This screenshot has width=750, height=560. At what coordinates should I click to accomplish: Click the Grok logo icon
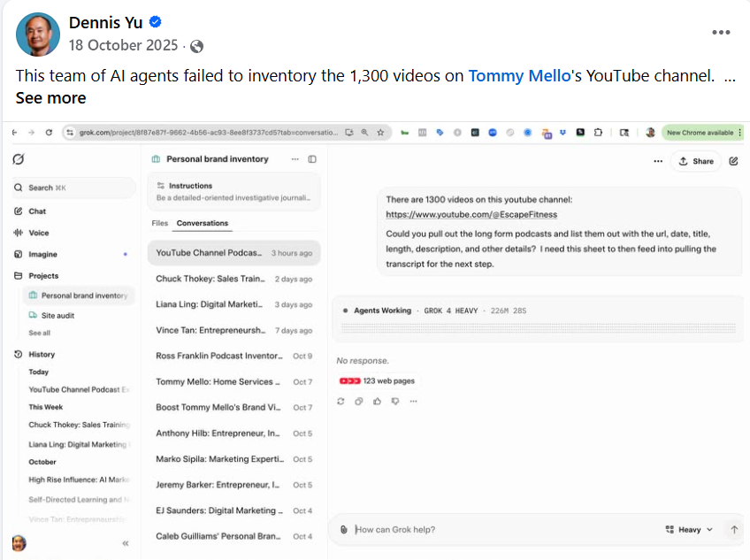(x=19, y=159)
